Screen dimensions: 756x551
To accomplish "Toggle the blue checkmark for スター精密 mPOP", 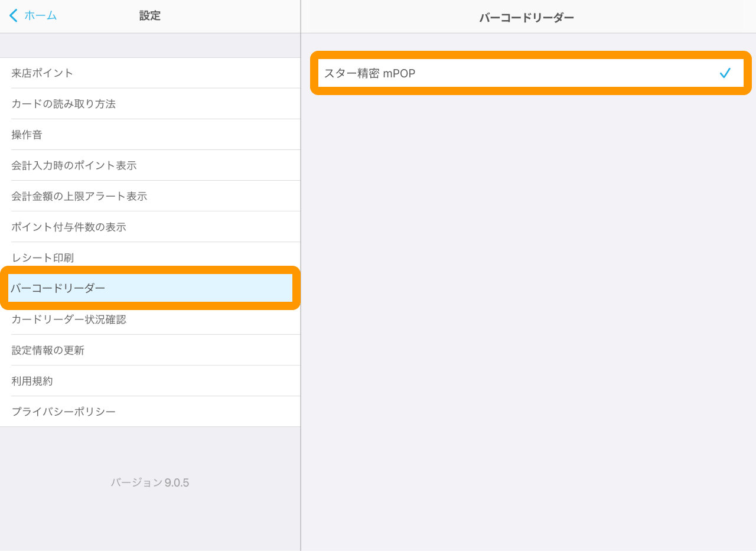I will tap(725, 73).
